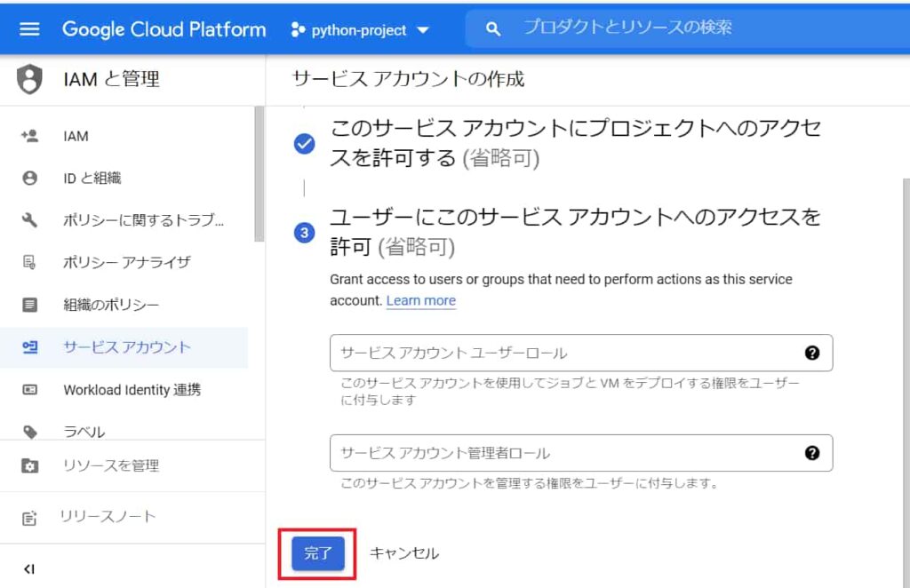Viewport: 910px width, 588px height.
Task: Open the python-project project selector
Action: pyautogui.click(x=359, y=28)
